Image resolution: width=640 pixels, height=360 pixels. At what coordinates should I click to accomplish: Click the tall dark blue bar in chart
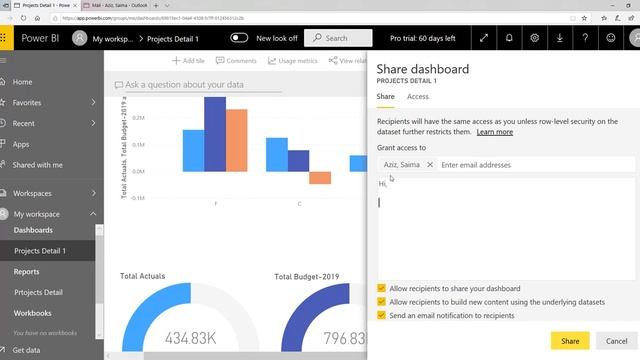(x=215, y=134)
